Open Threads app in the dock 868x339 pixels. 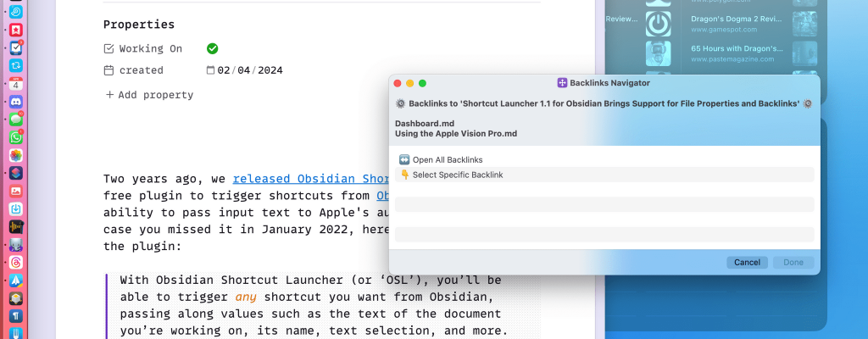(16, 263)
